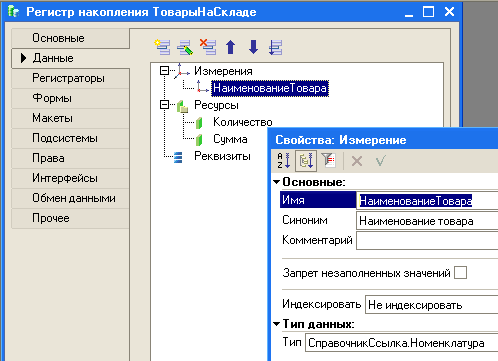498x361 pixels.
Task: Click the confirm checkmark icon in properties toolbar
Action: [380, 161]
